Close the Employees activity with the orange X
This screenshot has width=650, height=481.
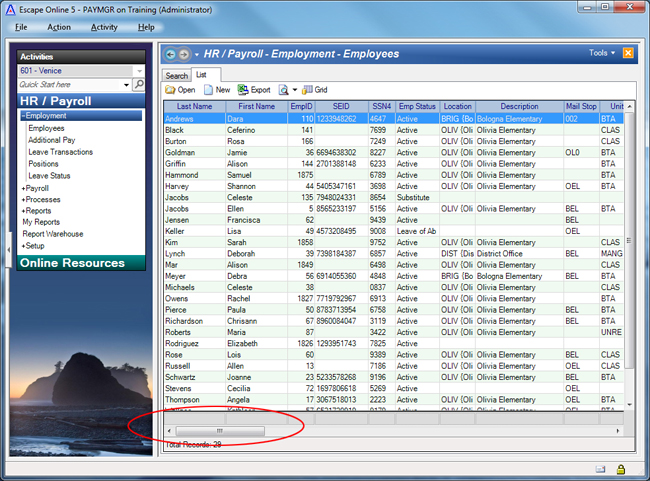coord(628,53)
